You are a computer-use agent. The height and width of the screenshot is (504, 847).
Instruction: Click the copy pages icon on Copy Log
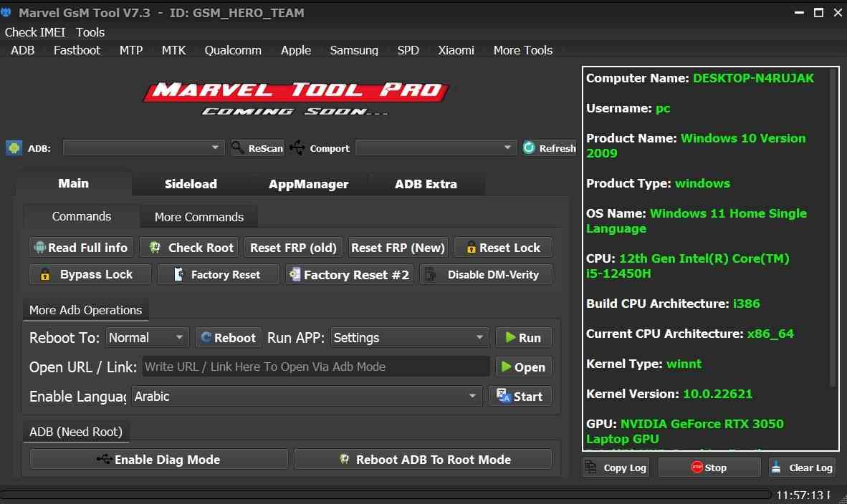tap(591, 467)
